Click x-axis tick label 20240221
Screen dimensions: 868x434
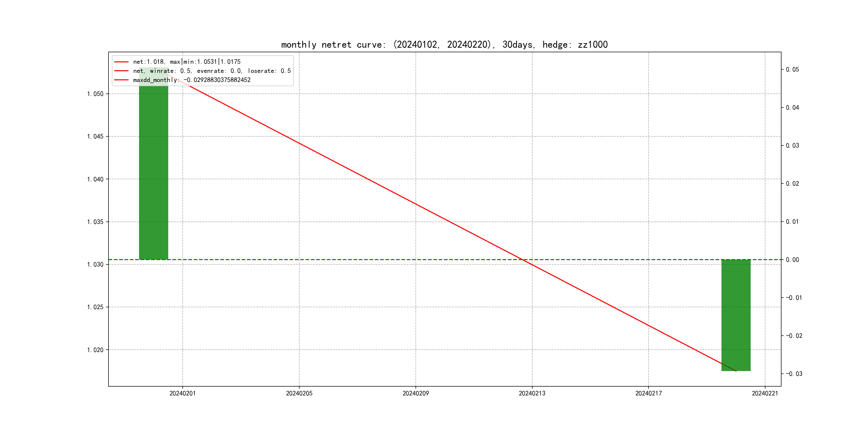click(x=765, y=393)
